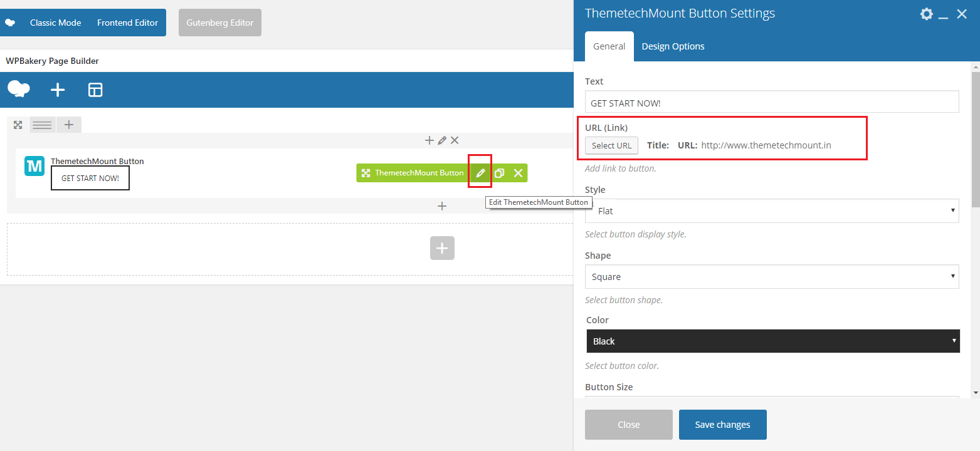Add new element with toolbar plus icon
The height and width of the screenshot is (451, 980).
[58, 90]
